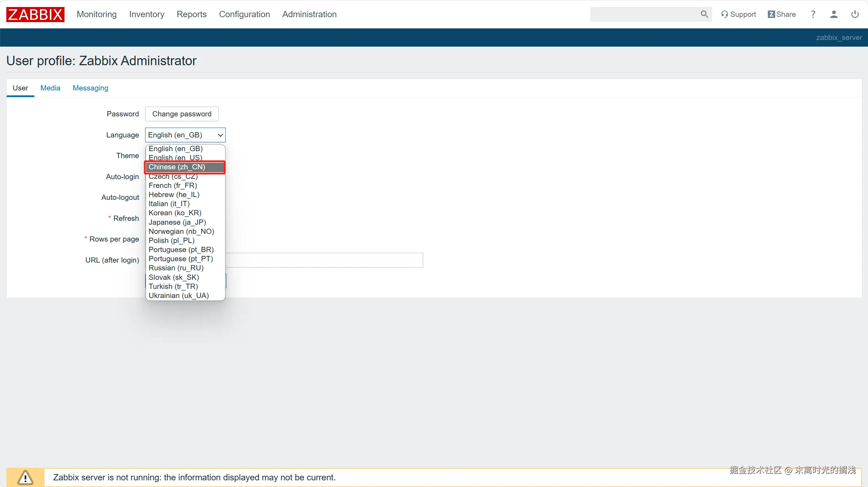Click the search magnifier icon
The height and width of the screenshot is (487, 868).
[704, 14]
